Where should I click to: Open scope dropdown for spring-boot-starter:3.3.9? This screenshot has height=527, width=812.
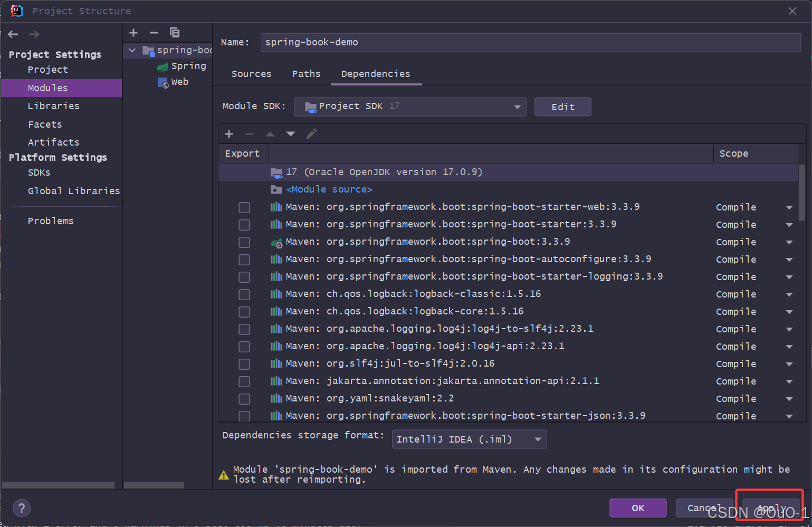(x=789, y=225)
